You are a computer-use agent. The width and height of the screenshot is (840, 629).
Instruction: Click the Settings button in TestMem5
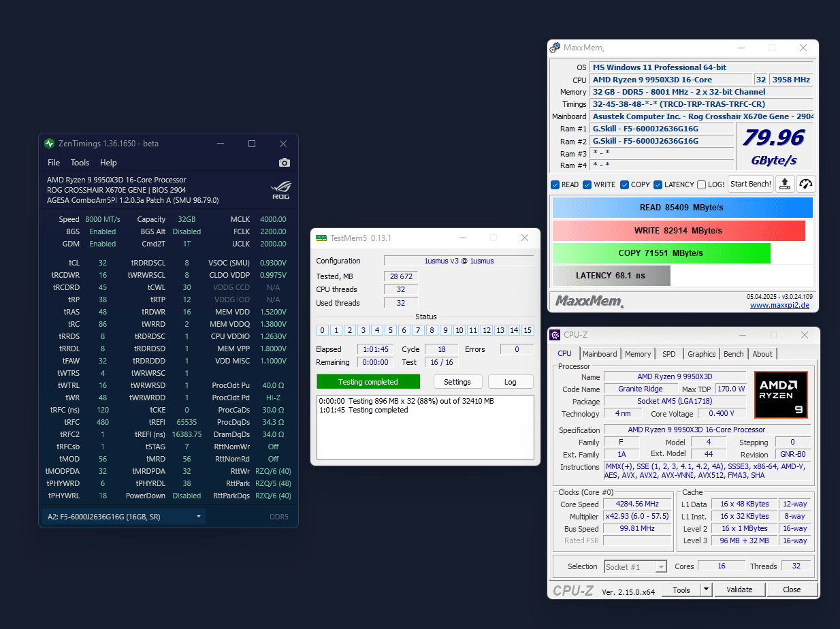coord(457,382)
